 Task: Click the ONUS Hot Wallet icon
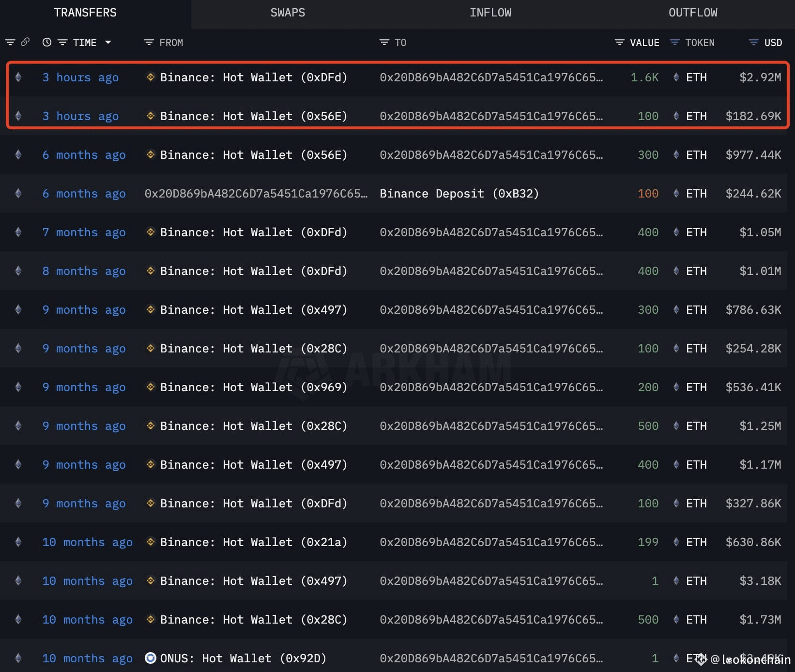click(x=151, y=658)
